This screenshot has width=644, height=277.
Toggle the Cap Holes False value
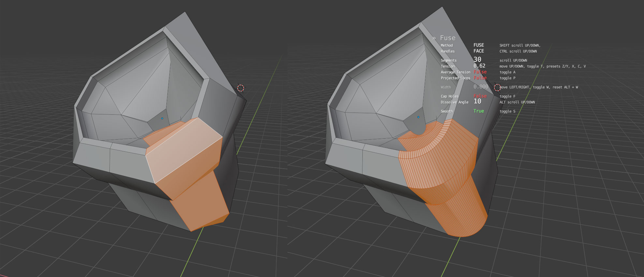(x=480, y=96)
